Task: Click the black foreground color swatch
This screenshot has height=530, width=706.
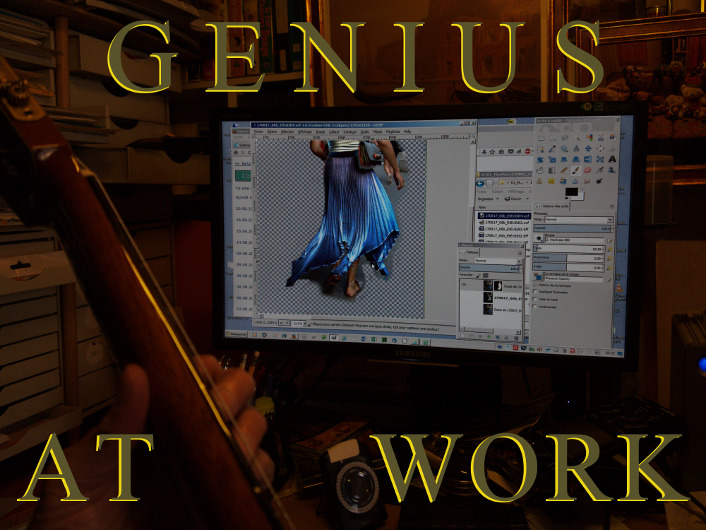Action: (572, 192)
